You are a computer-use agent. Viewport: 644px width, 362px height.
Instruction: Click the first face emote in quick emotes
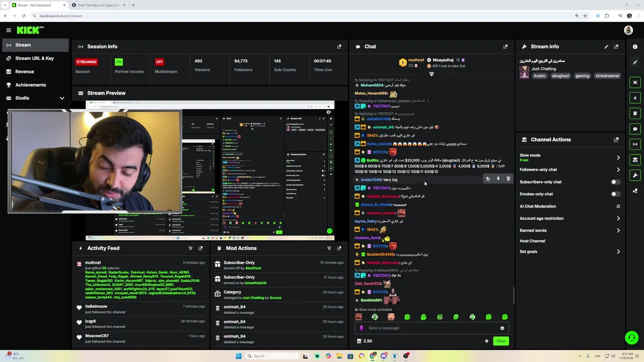[358, 317]
